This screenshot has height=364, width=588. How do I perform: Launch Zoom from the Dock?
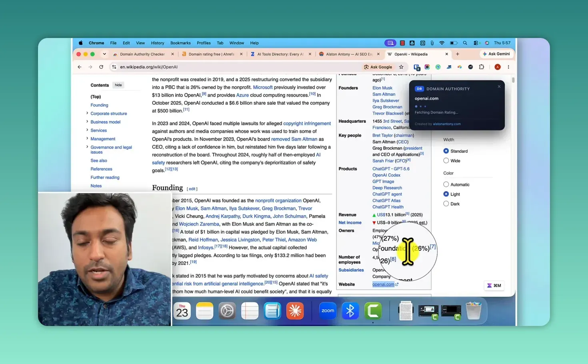coord(328,311)
